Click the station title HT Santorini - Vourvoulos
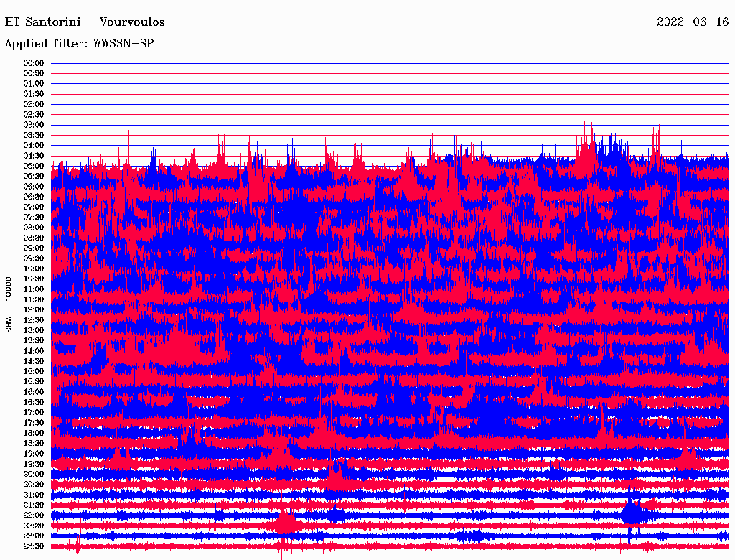 point(85,22)
